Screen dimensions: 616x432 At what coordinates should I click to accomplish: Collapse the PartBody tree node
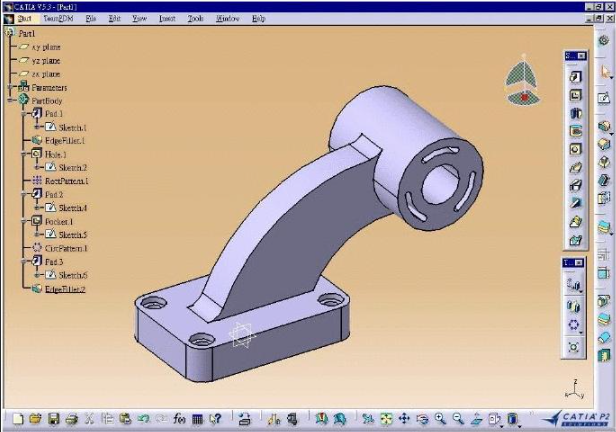(x=10, y=101)
